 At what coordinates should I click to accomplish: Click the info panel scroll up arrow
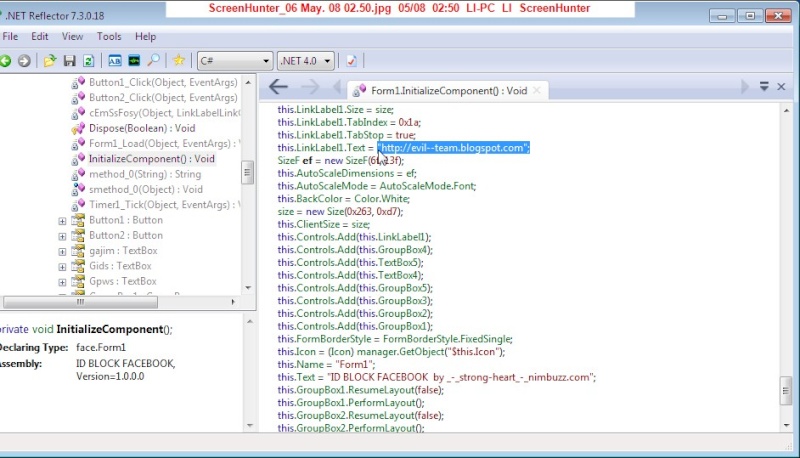tap(249, 321)
